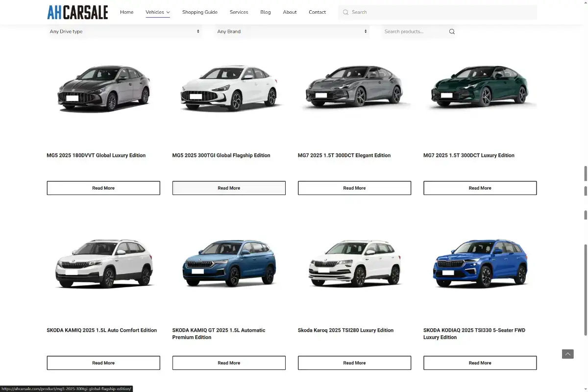Open the grey MG5 180DVVT car image
This screenshot has width=588, height=392.
(x=103, y=88)
